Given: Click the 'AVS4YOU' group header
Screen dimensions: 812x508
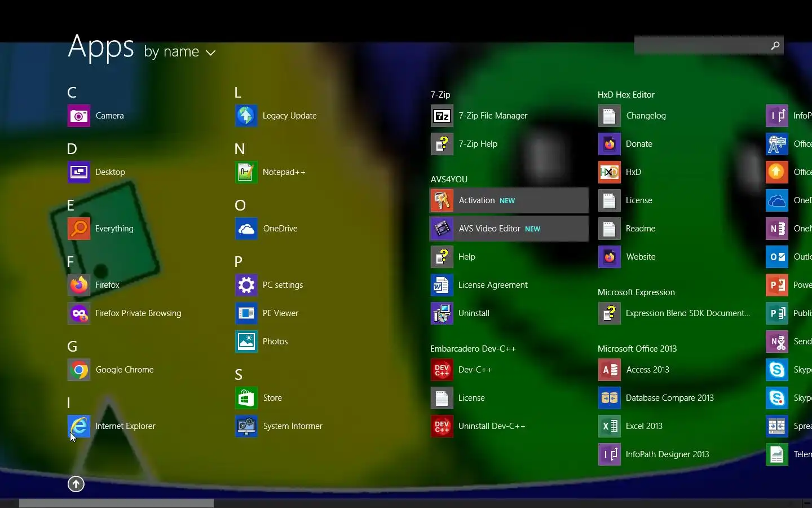Looking at the screenshot, I should coord(449,179).
